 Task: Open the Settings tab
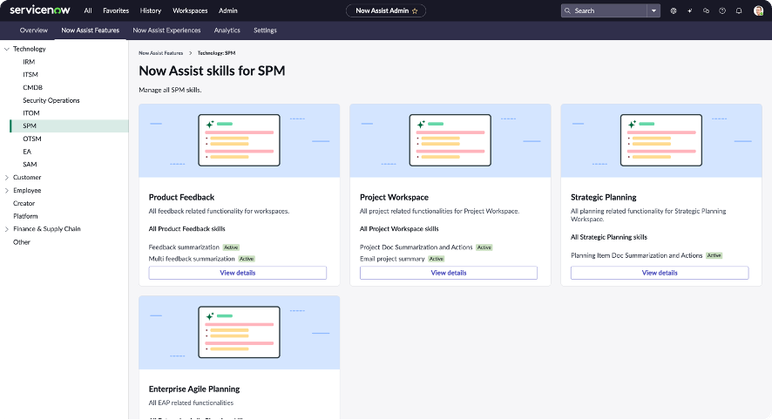tap(265, 30)
